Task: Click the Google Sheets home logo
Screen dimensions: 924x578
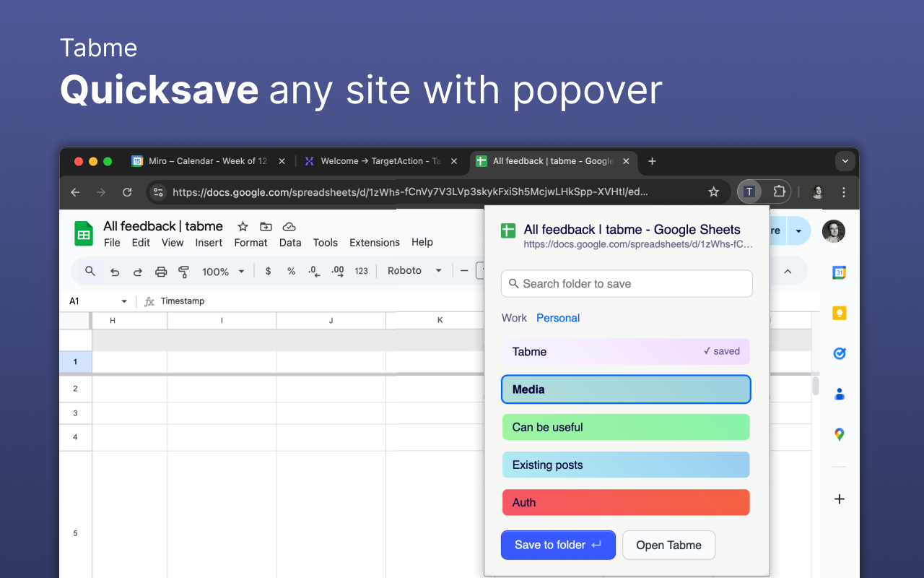Action: pyautogui.click(x=84, y=233)
